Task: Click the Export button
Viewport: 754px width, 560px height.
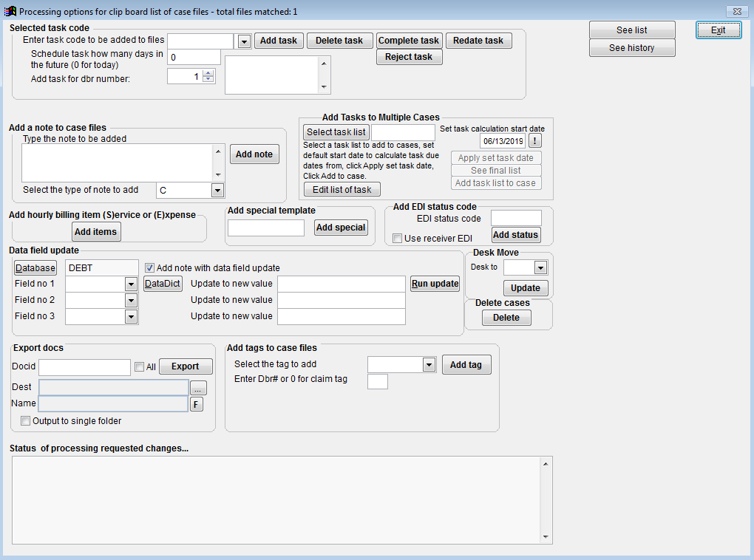Action: (186, 366)
